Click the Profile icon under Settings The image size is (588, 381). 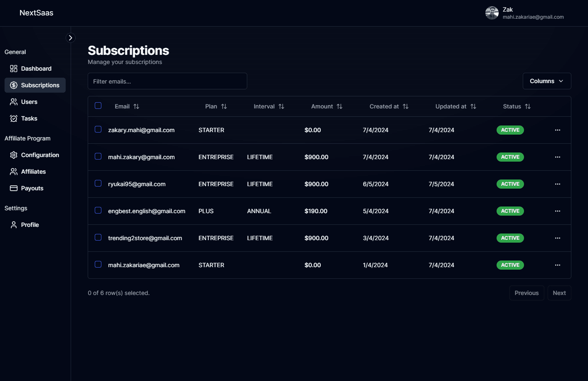(x=14, y=224)
